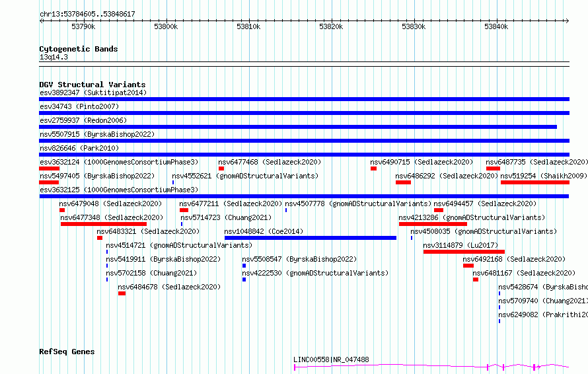This screenshot has width=588, height=374.
Task: Click nsv6477348 (Sedlazeck2020) label
Action: click(x=112, y=217)
